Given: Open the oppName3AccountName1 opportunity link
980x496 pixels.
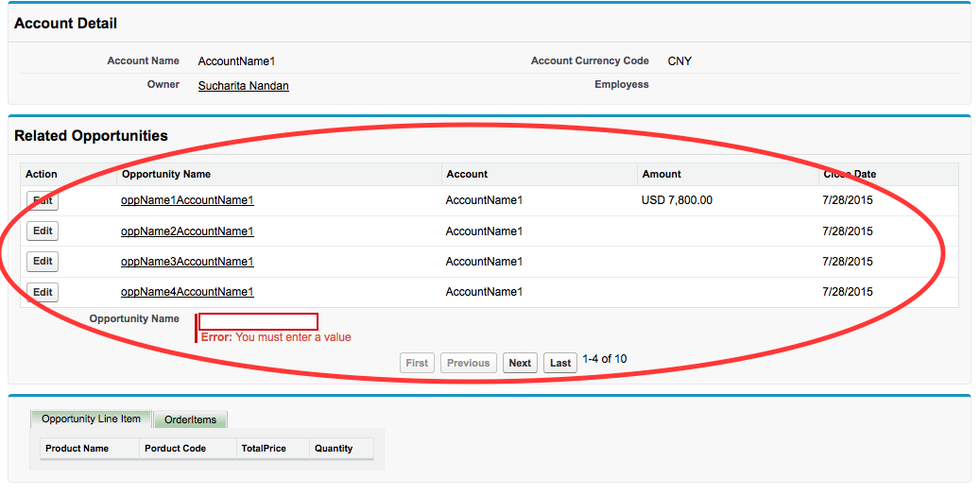Looking at the screenshot, I should click(x=187, y=262).
